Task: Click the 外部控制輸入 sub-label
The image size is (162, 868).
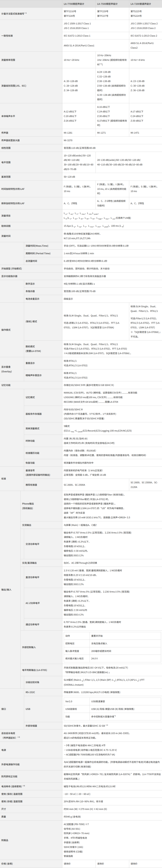Action: click(29, 647)
